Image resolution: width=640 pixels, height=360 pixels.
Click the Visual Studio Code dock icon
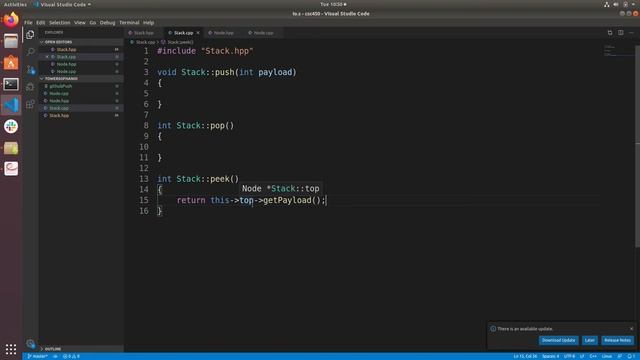point(11,105)
